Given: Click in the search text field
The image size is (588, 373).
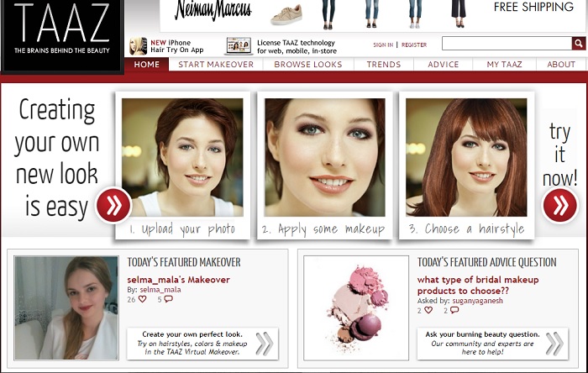Looking at the screenshot, I should (506, 44).
